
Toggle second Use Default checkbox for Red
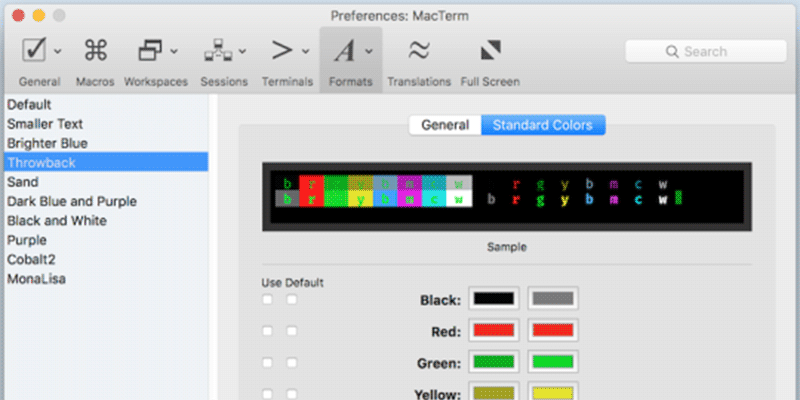coord(291,331)
